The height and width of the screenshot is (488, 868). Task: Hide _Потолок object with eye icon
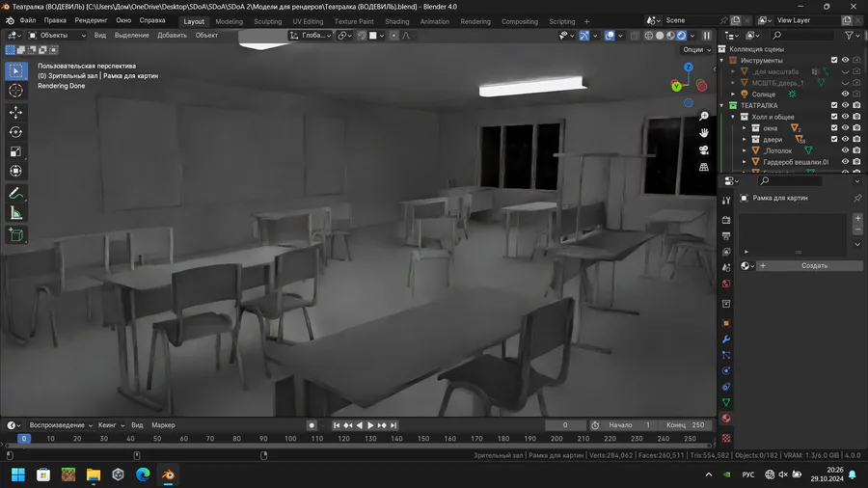[x=845, y=150]
